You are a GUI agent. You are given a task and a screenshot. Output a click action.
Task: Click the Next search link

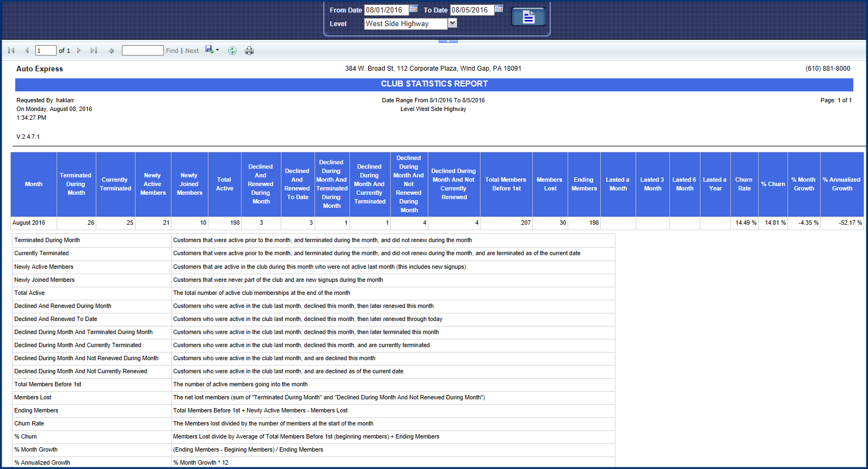pos(192,51)
